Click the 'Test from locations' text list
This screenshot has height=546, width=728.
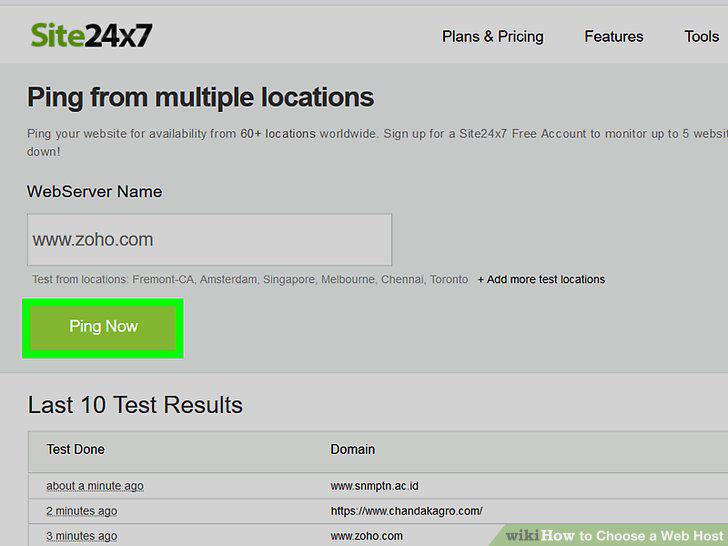[x=250, y=280]
